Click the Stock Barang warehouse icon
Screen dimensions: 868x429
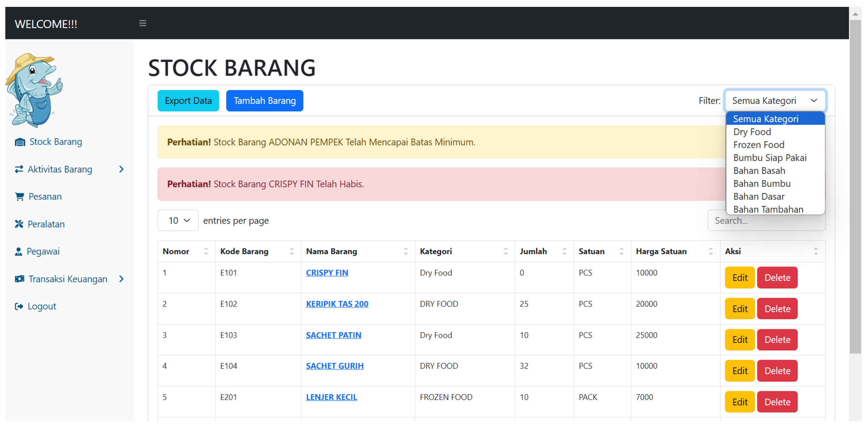point(20,142)
